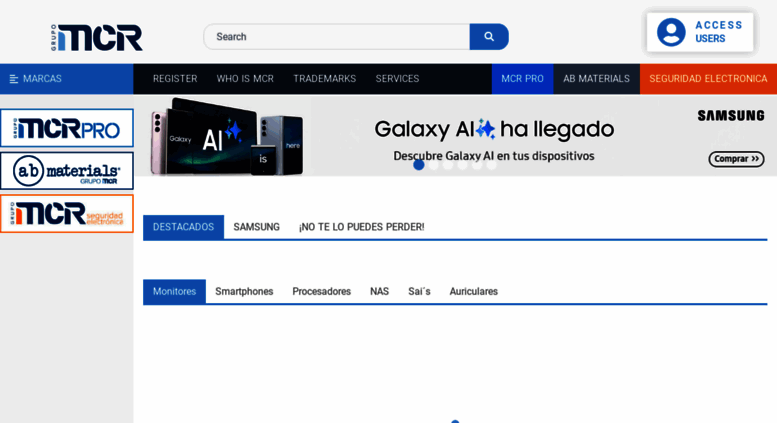Click the Galaxy AI devices banner image
Screen dimensions: 777x423
pos(227,136)
